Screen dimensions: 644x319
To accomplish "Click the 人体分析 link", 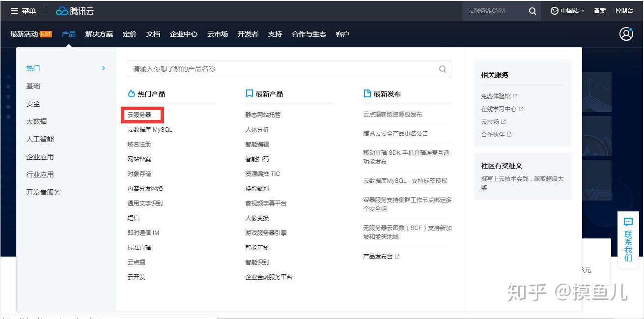I will click(257, 130).
